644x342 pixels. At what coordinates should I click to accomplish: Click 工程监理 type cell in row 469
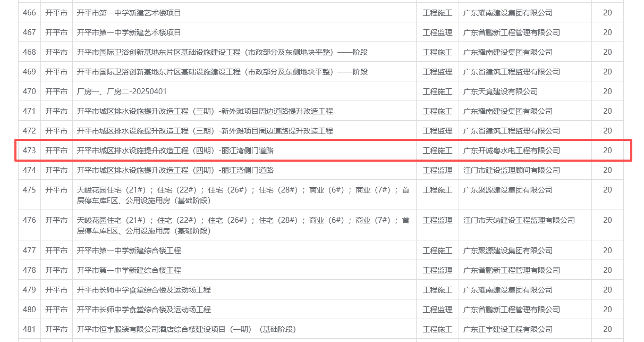437,72
